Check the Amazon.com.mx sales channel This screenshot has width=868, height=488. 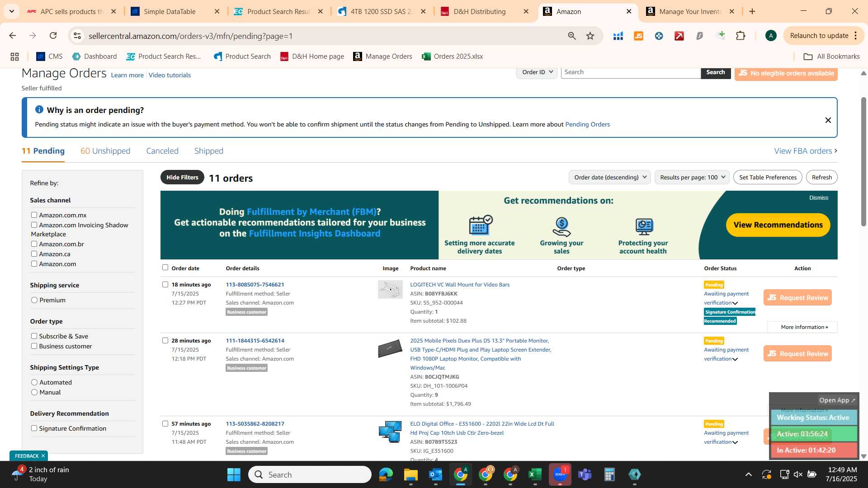[34, 215]
